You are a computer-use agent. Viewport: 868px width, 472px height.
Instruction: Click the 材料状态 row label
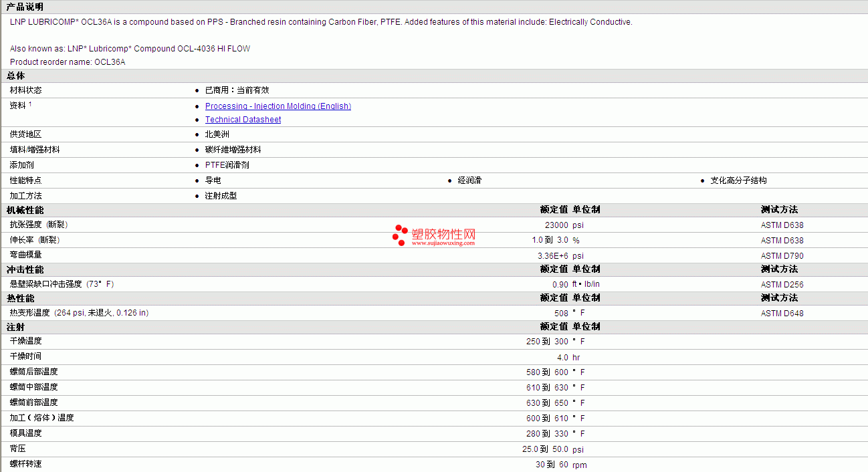click(x=25, y=90)
